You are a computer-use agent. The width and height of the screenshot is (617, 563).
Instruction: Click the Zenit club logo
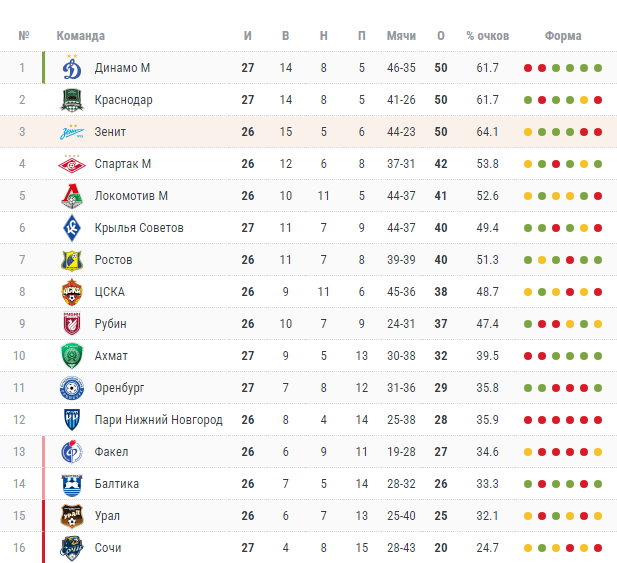[x=71, y=132]
